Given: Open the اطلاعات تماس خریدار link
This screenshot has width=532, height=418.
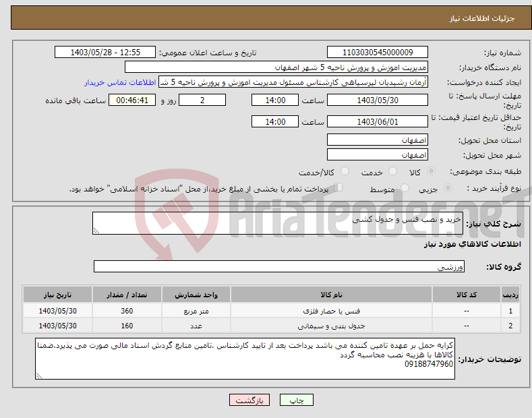Looking at the screenshot, I should (x=120, y=82).
